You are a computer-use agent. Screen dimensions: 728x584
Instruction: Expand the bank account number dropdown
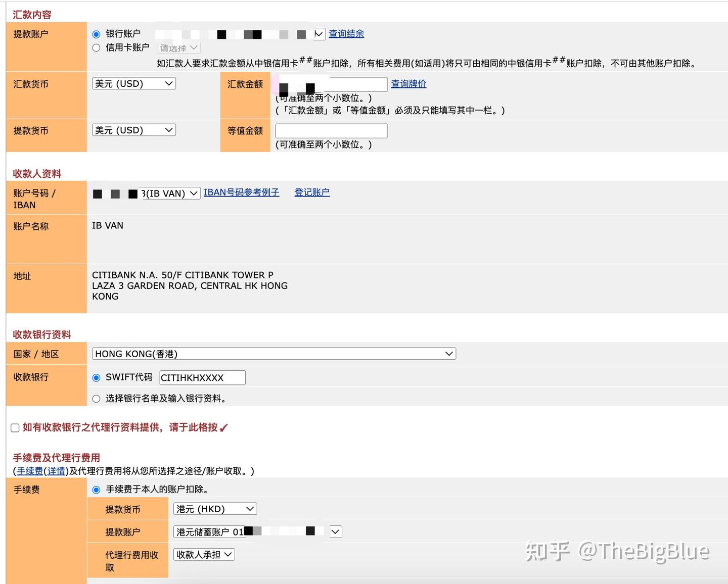pos(319,34)
